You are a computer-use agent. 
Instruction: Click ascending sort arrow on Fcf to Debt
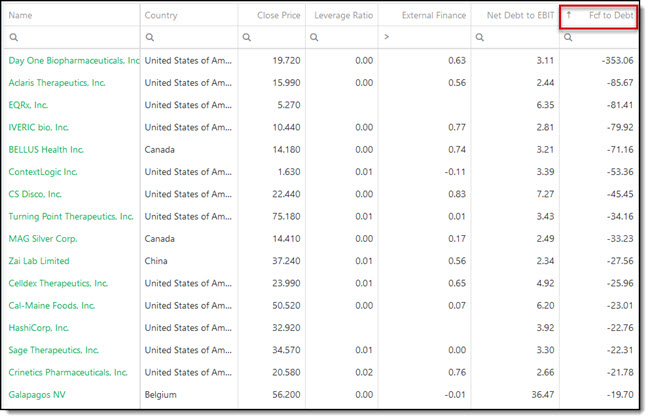click(569, 15)
